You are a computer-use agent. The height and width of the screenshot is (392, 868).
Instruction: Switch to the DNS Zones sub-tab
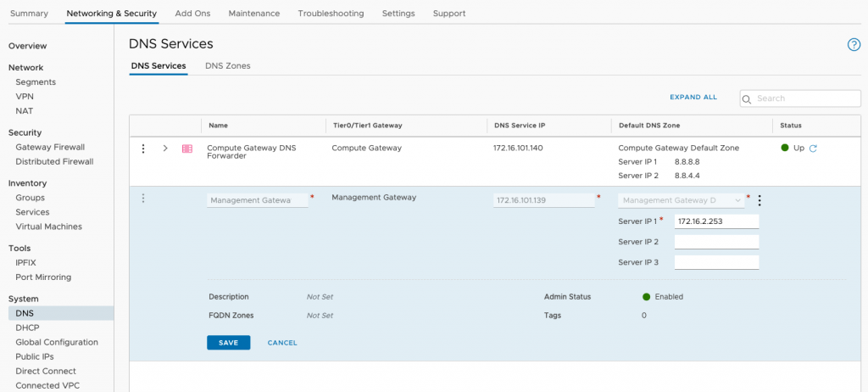pyautogui.click(x=227, y=65)
